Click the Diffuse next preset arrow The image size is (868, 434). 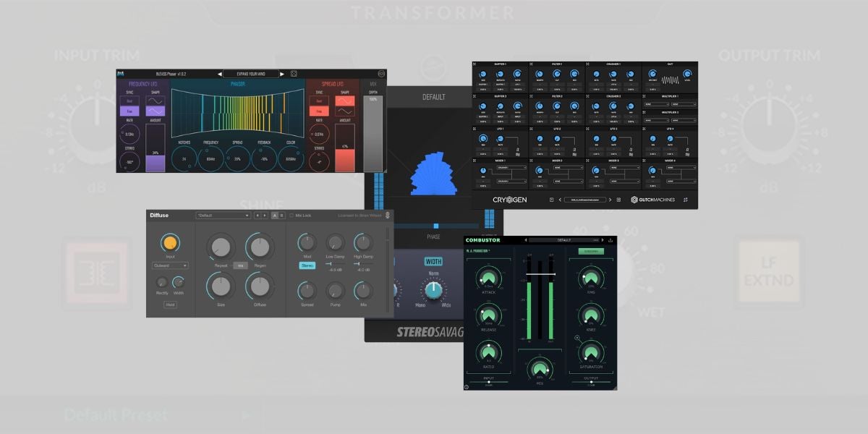(x=265, y=216)
